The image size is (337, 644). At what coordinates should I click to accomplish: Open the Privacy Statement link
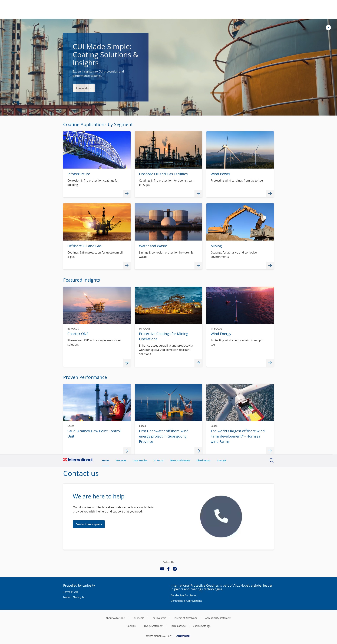pos(153,626)
